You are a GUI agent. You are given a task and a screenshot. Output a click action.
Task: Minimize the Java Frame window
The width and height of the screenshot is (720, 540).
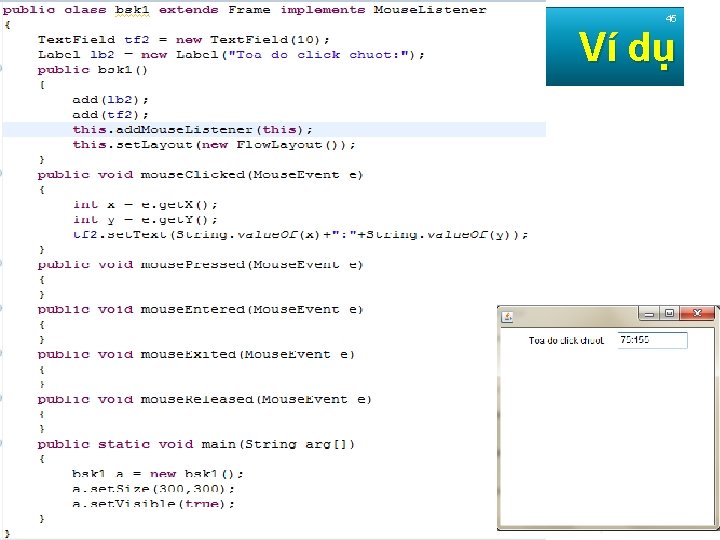649,314
